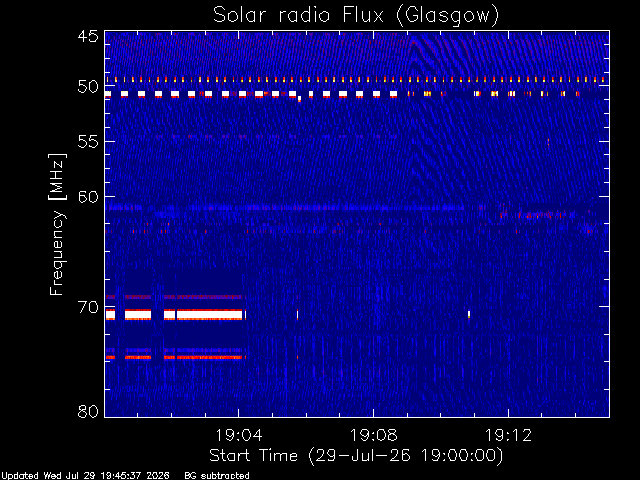The width and height of the screenshot is (640, 480).
Task: Click the 19:08 time axis label
Action: point(373,436)
